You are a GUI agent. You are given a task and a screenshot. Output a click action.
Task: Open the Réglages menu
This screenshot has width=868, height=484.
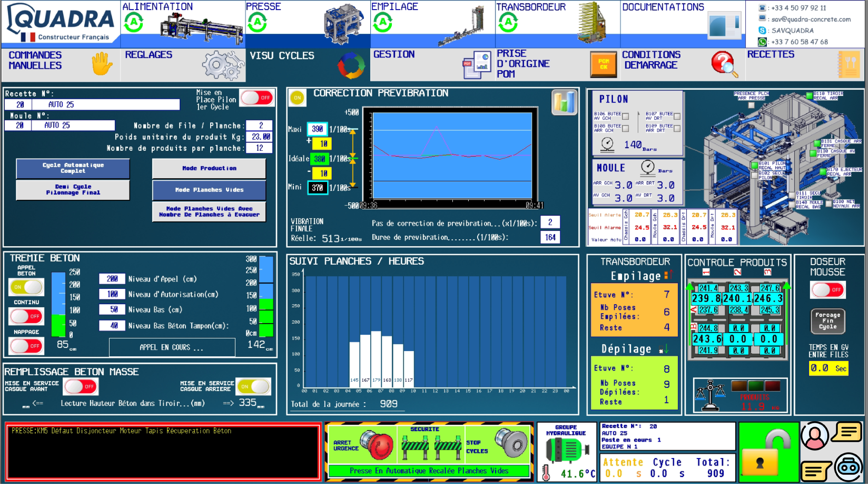(x=183, y=65)
